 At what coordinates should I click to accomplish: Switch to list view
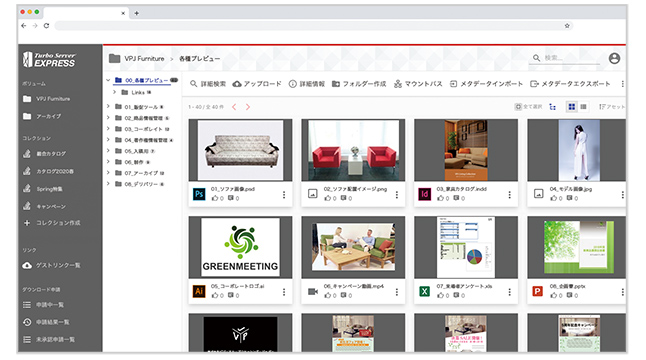pyautogui.click(x=583, y=107)
